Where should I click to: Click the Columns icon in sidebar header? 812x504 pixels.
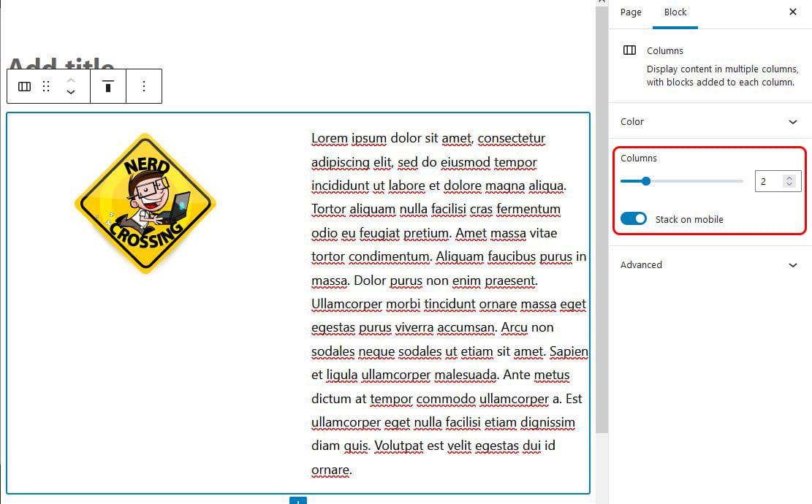(629, 50)
